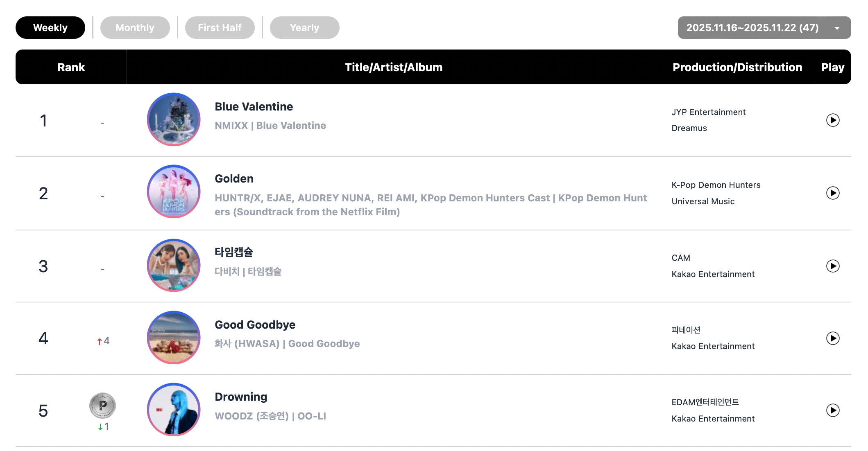Open Blue Valentine album cover thumbnail

174,120
